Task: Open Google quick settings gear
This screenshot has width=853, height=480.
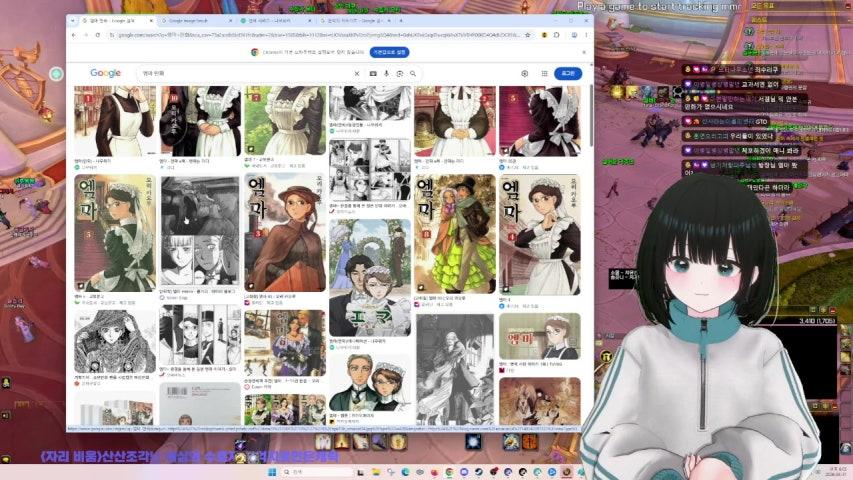Action: [524, 73]
